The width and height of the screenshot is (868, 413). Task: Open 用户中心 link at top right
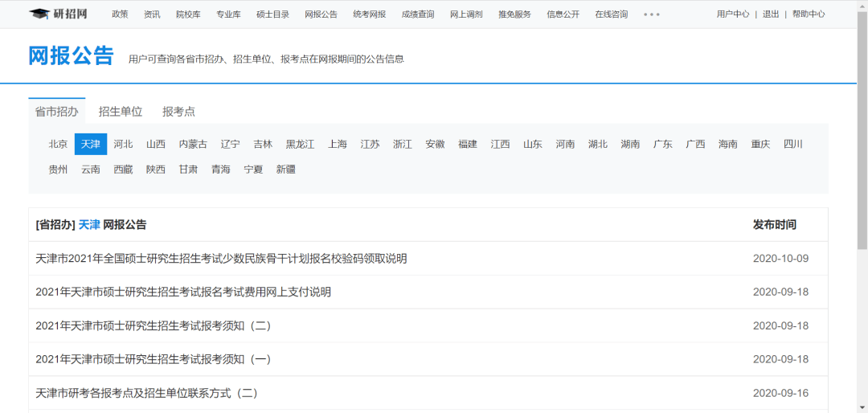[733, 14]
